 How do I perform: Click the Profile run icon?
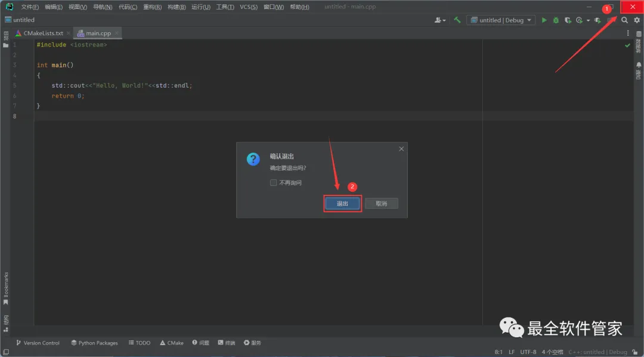(x=580, y=20)
